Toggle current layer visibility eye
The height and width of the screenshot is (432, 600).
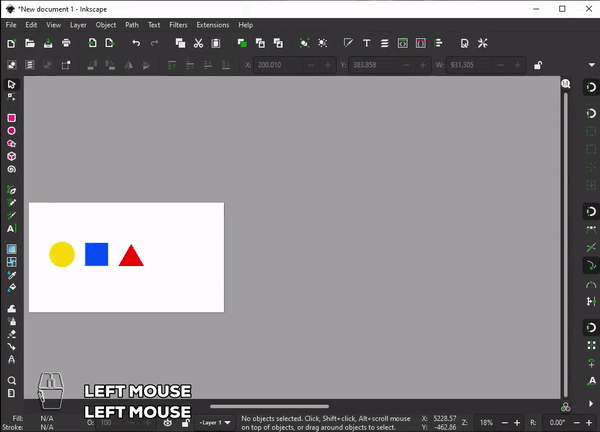coord(168,423)
